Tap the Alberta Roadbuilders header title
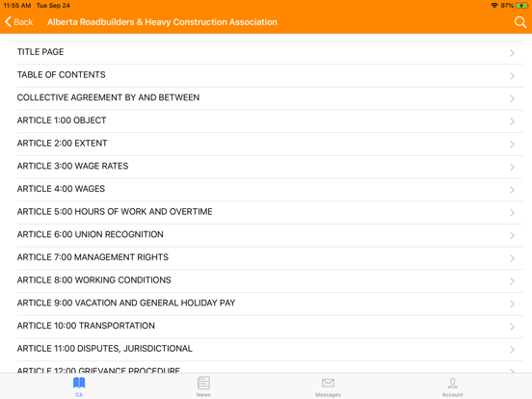Viewport: 532px width, 399px height. pos(162,22)
